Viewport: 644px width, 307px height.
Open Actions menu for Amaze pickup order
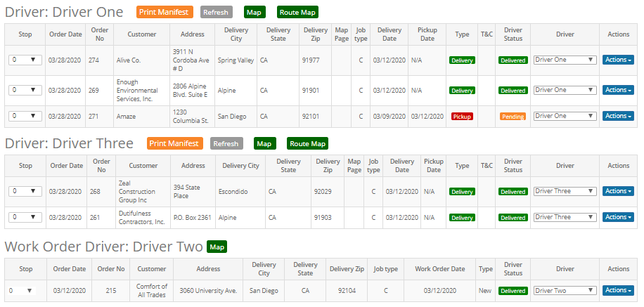pos(618,116)
